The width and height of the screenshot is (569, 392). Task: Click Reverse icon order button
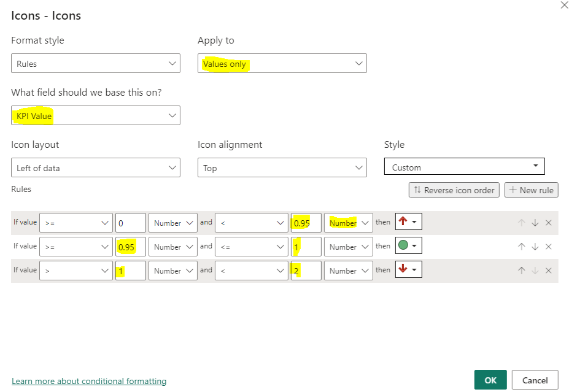tap(454, 190)
